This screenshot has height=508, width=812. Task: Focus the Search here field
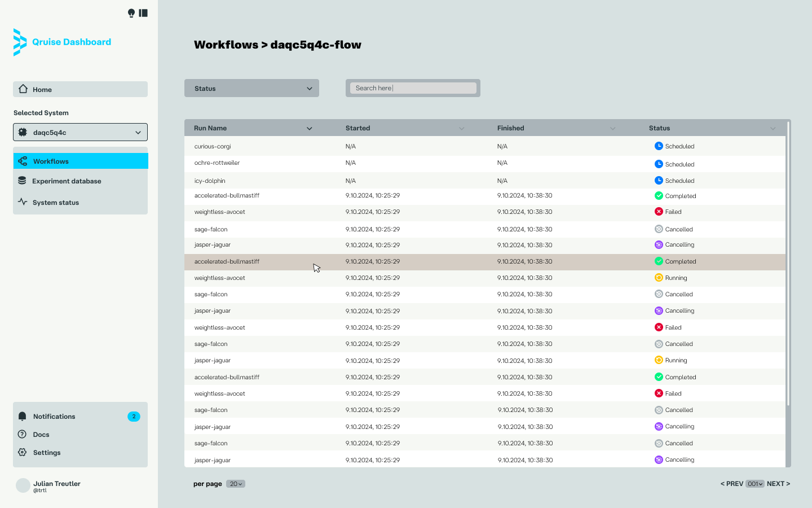[413, 88]
